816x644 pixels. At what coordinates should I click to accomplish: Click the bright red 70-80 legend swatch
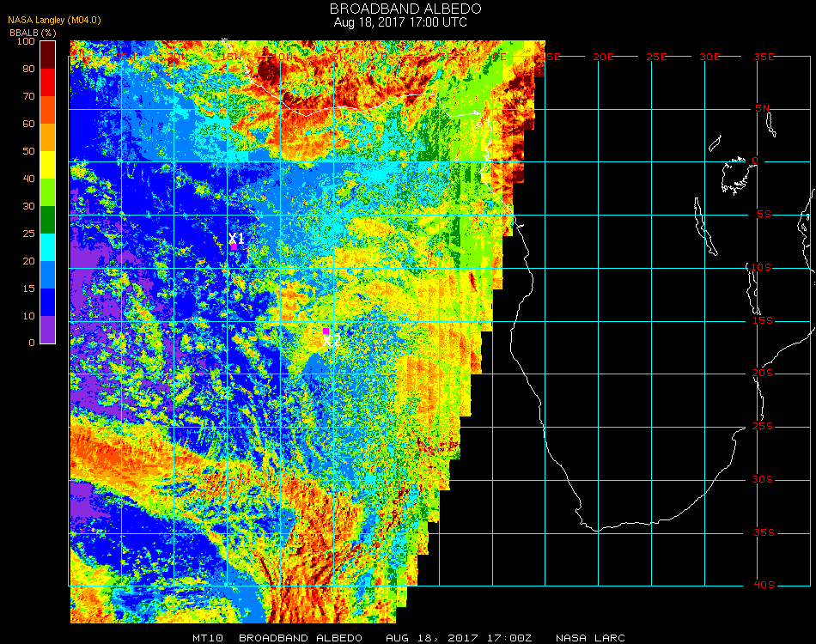point(48,82)
